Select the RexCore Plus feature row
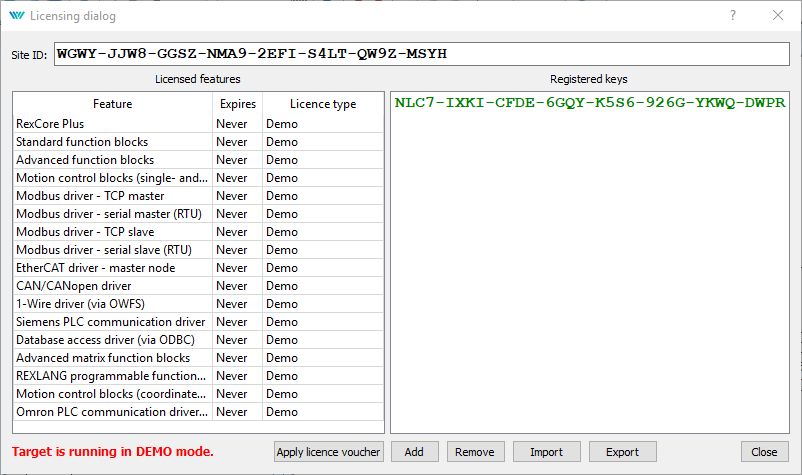This screenshot has height=475, width=802. click(x=198, y=124)
